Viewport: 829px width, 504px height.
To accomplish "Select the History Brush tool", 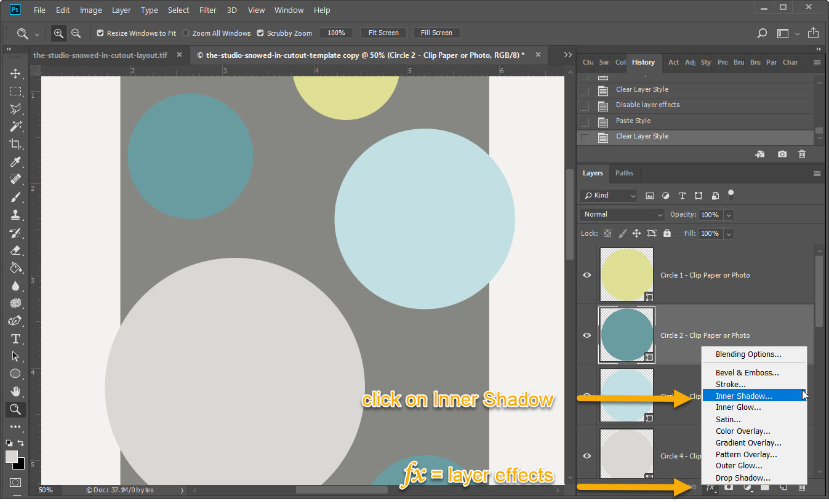I will [15, 233].
